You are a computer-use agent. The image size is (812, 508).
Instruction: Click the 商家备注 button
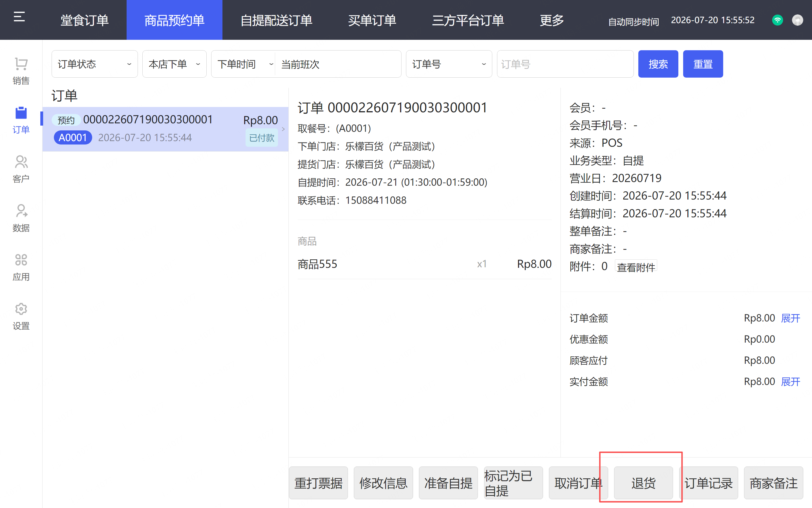pos(773,483)
